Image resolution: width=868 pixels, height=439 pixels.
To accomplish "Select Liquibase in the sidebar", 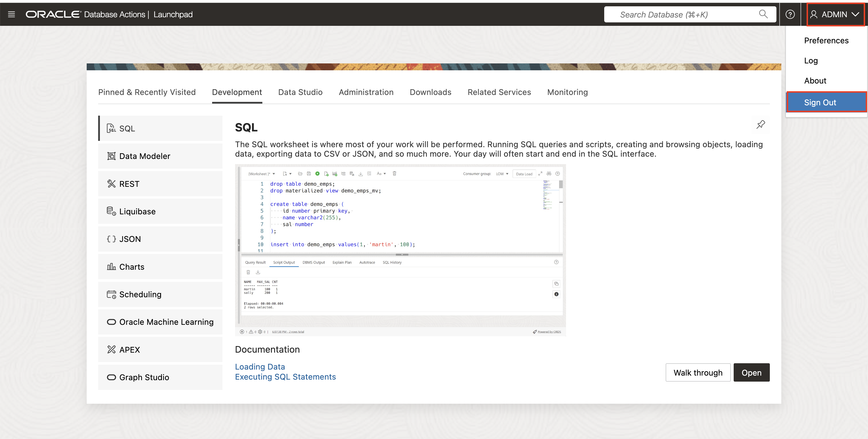I will pyautogui.click(x=160, y=211).
